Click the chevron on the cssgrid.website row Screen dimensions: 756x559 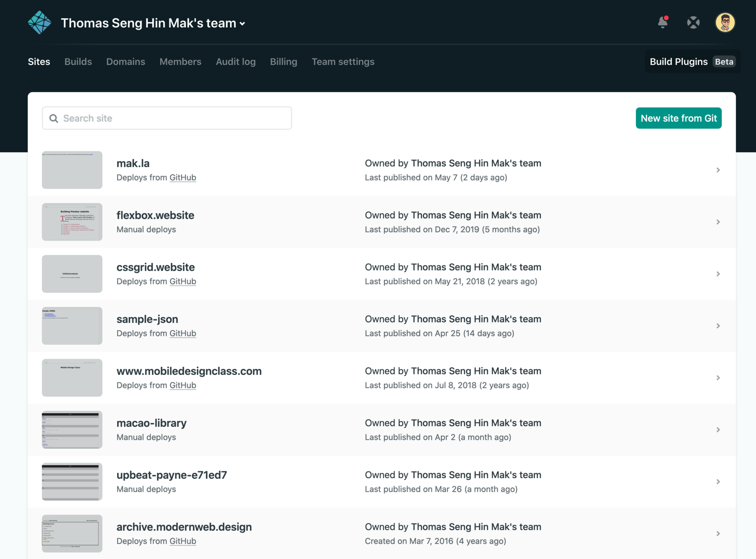(718, 274)
